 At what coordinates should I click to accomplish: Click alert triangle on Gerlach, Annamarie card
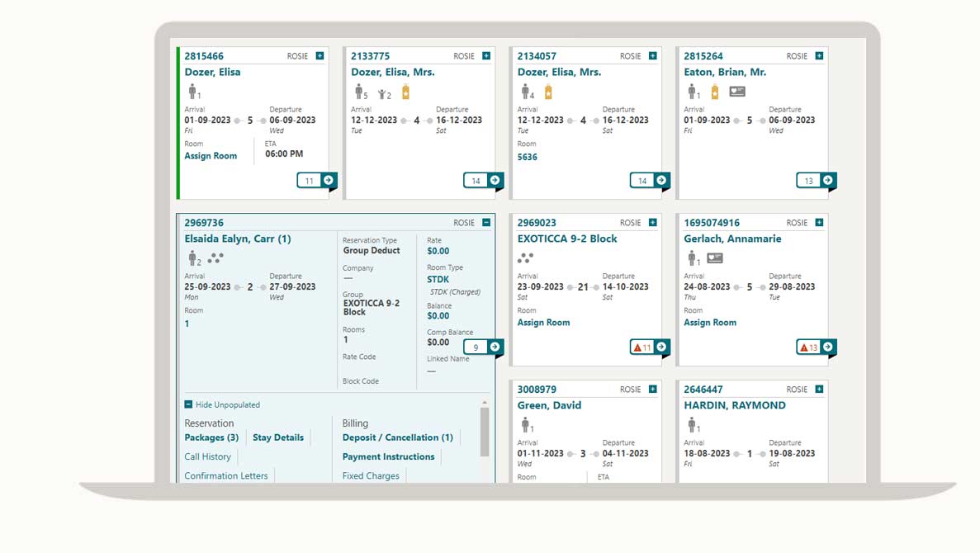tap(804, 347)
